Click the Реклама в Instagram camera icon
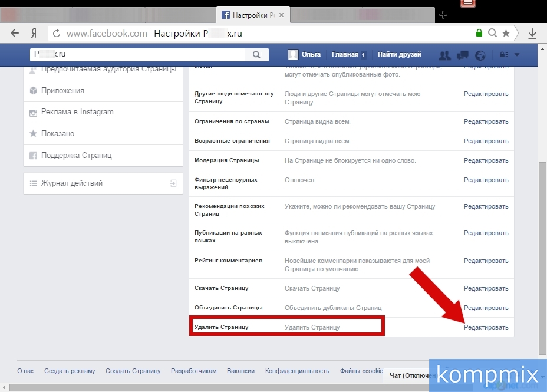The image size is (547, 392). 33,113
